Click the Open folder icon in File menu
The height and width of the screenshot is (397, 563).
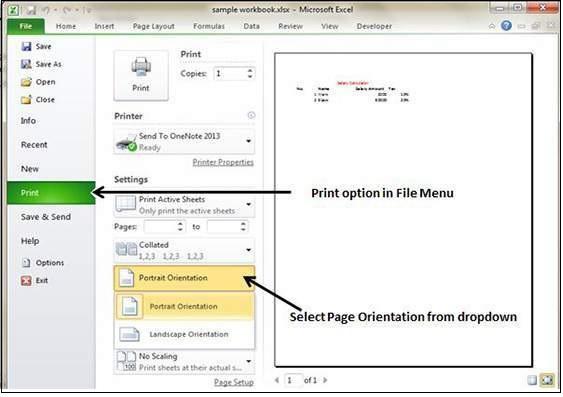[26, 82]
